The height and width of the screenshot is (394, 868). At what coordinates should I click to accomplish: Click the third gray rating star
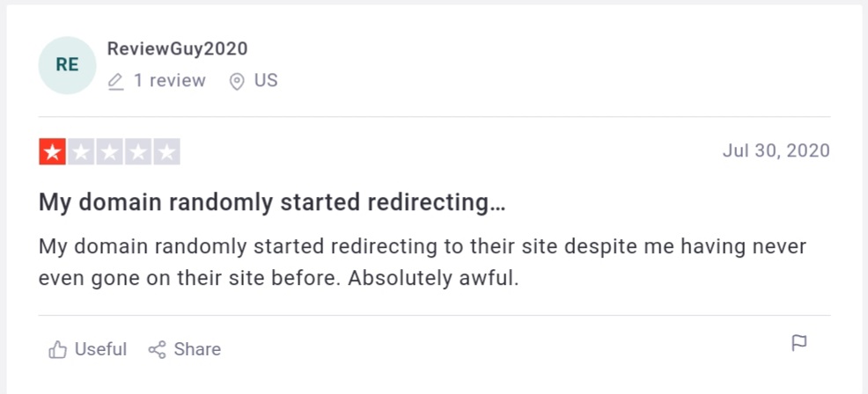(109, 152)
